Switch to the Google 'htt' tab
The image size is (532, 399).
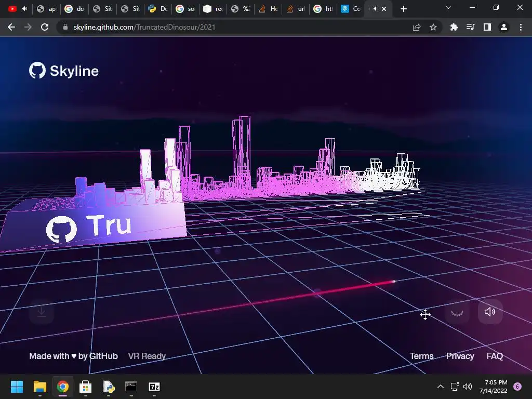point(323,9)
